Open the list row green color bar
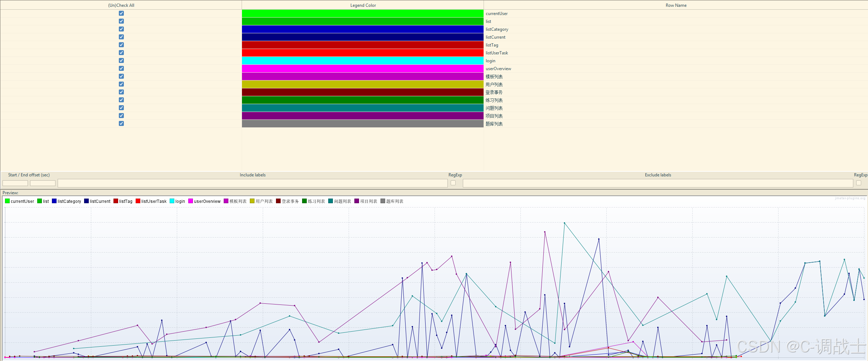The height and width of the screenshot is (361, 868). (363, 21)
